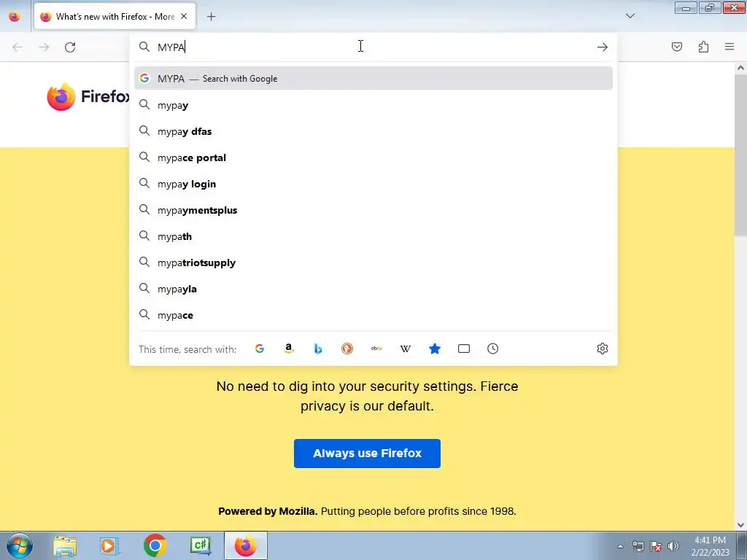Click scrollbar down arrow
The width and height of the screenshot is (747, 560).
[741, 525]
